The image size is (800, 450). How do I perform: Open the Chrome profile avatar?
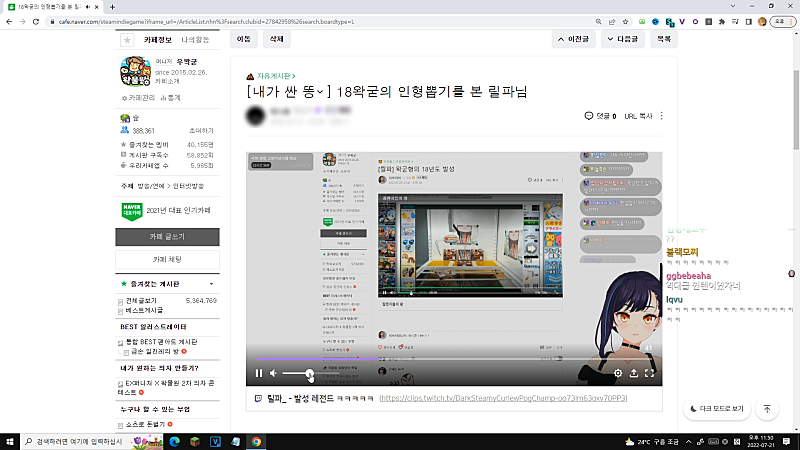(762, 22)
